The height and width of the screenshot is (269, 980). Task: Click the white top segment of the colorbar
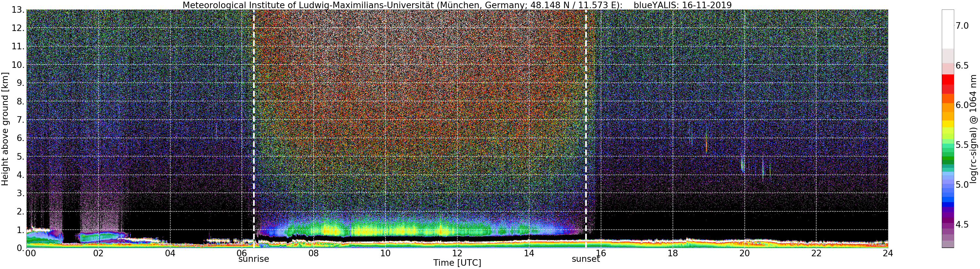click(947, 29)
